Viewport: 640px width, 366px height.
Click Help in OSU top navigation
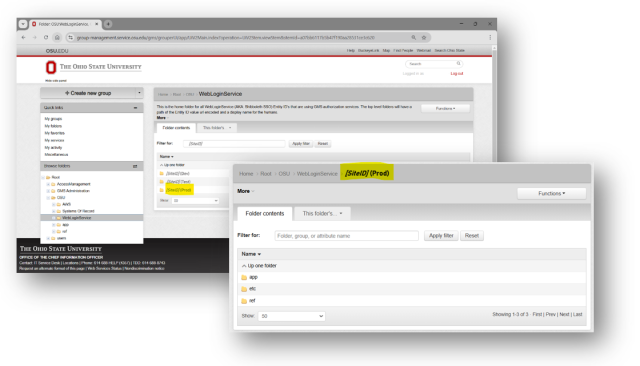351,51
